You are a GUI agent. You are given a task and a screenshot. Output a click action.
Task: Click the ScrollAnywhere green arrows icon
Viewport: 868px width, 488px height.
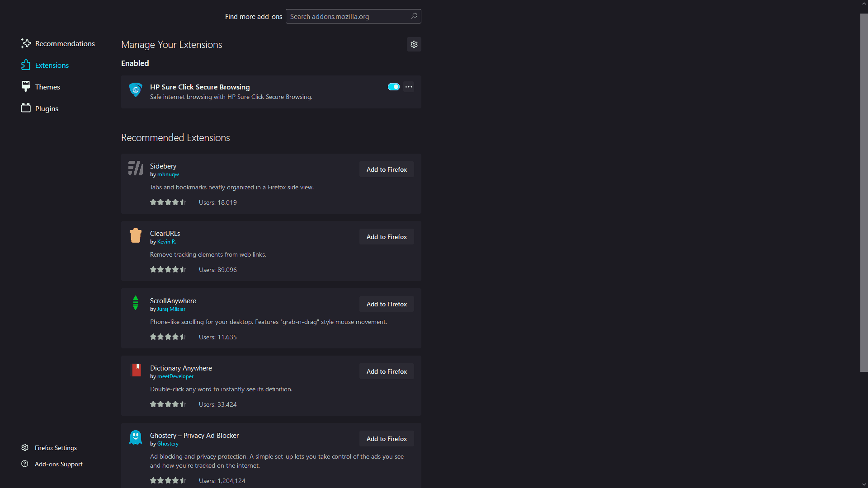tap(135, 303)
